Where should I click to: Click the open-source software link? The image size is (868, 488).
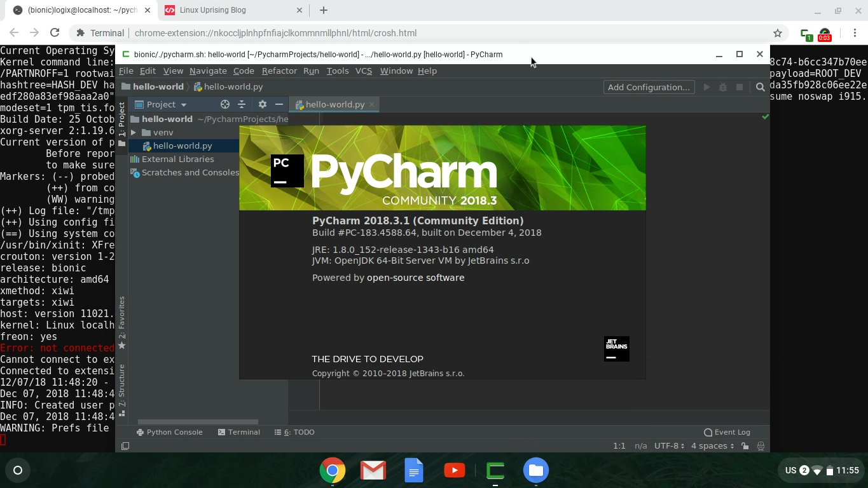pyautogui.click(x=415, y=278)
